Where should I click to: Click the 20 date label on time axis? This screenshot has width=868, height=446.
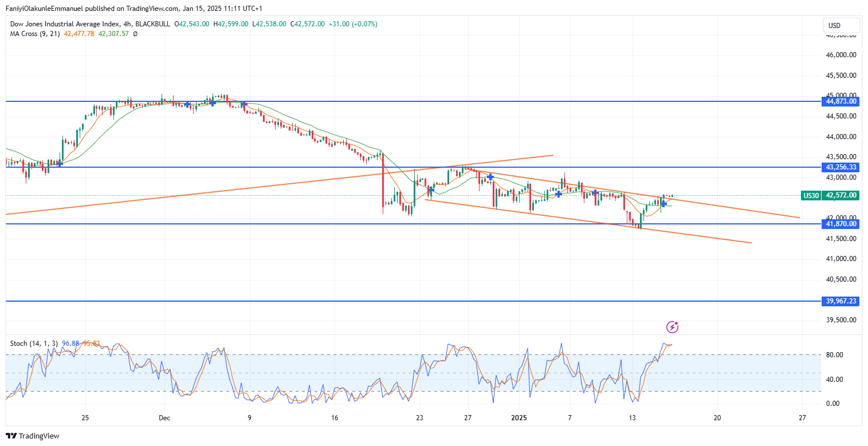point(717,418)
